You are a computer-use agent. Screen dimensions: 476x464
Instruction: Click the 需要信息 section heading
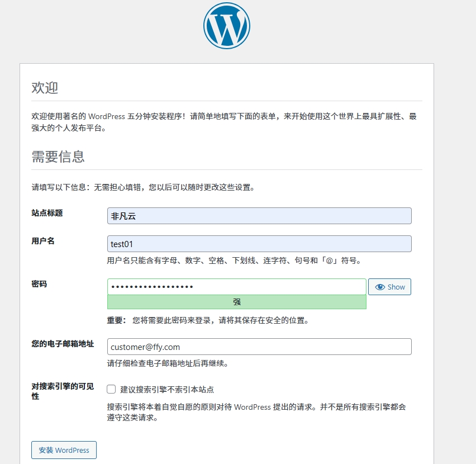pyautogui.click(x=58, y=157)
